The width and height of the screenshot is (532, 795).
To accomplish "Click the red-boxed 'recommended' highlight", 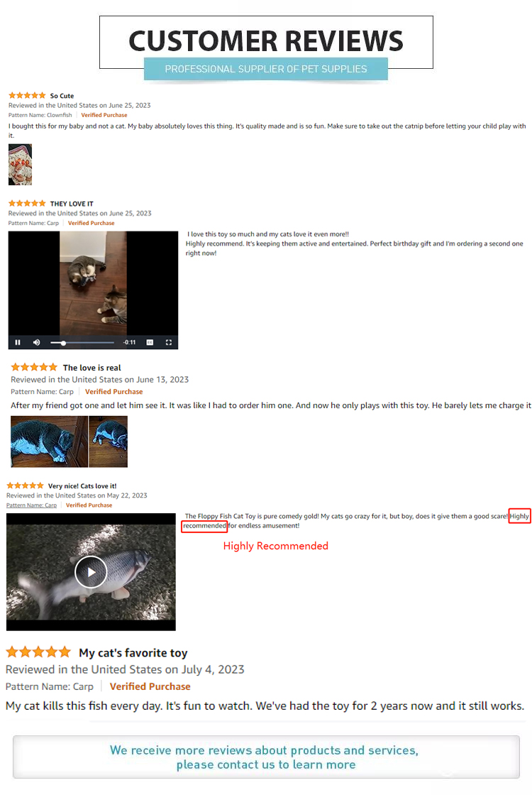I will pos(205,526).
